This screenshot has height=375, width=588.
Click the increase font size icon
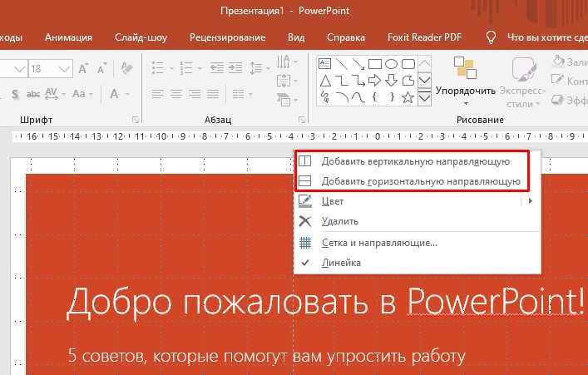pos(82,68)
